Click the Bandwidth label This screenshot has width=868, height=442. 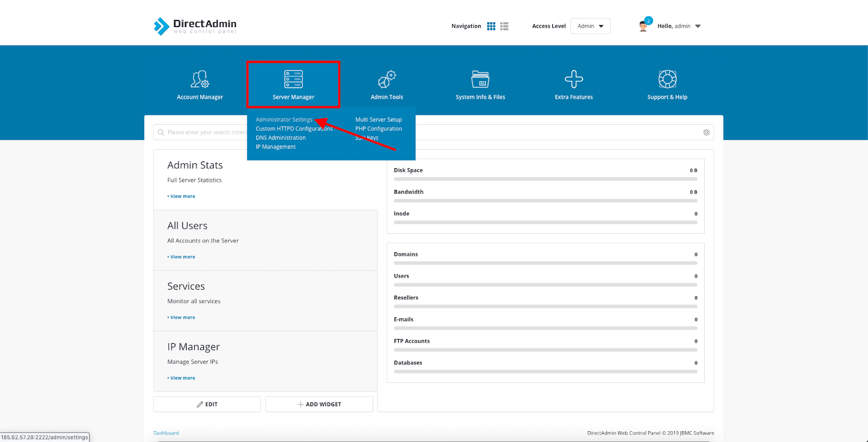point(409,192)
